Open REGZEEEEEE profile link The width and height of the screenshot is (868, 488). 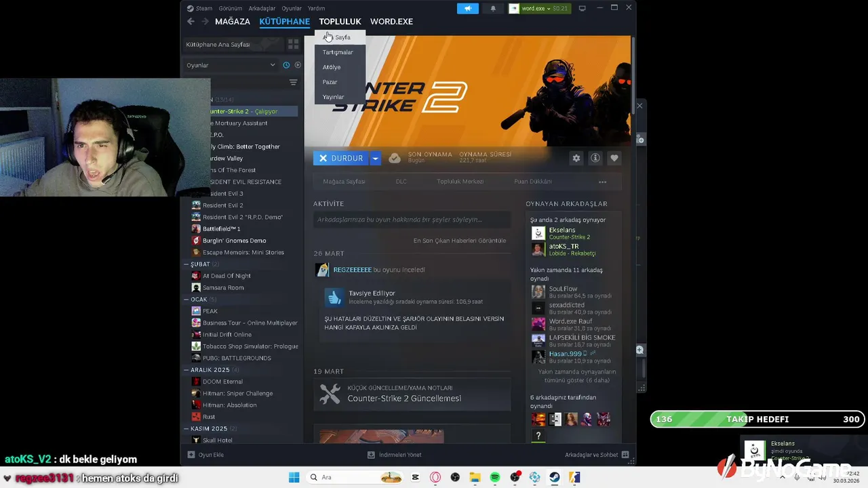352,270
